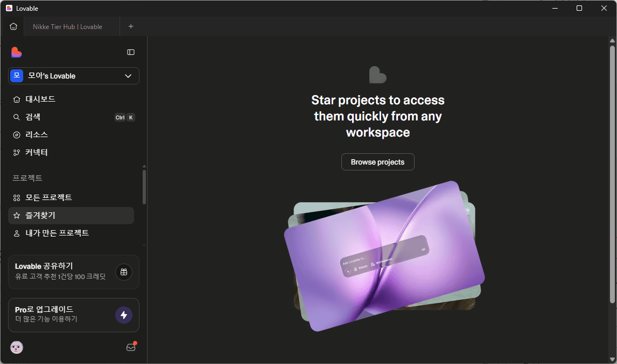
Task: Click the gift icon in Lovable 공유하기 card
Action: tap(123, 272)
